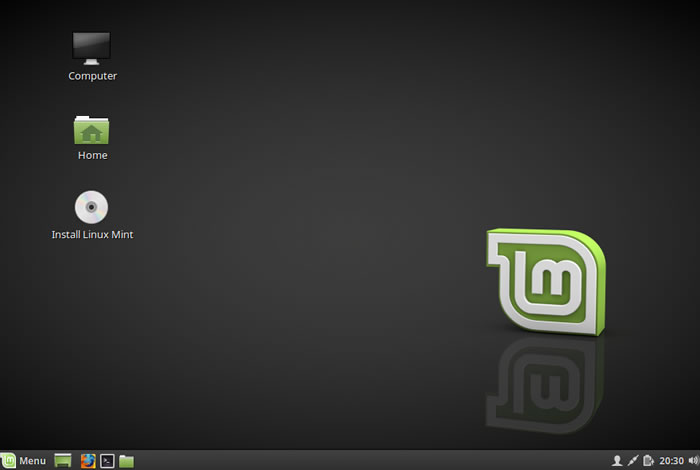
Task: Open the network connection tray icon
Action: [x=632, y=461]
